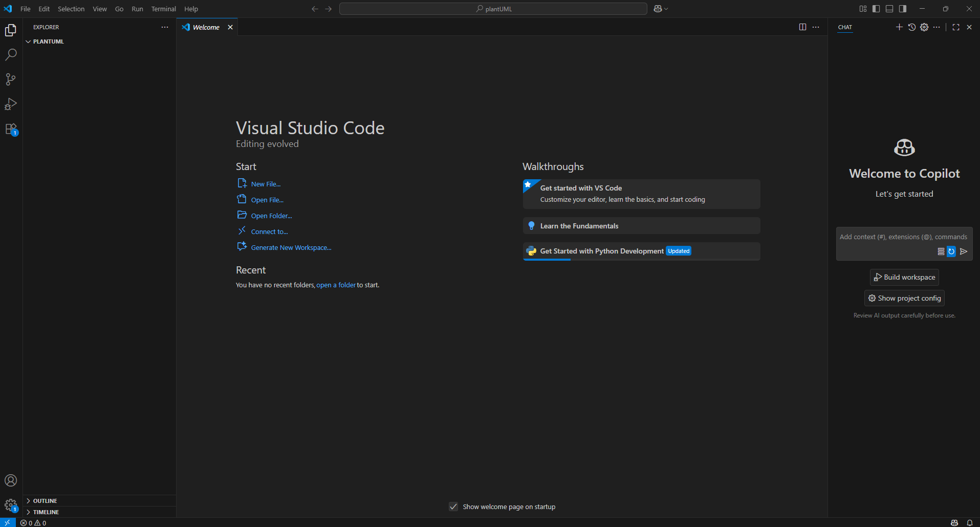Close the Welcome tab
Viewport: 980px width, 527px height.
[x=230, y=27]
